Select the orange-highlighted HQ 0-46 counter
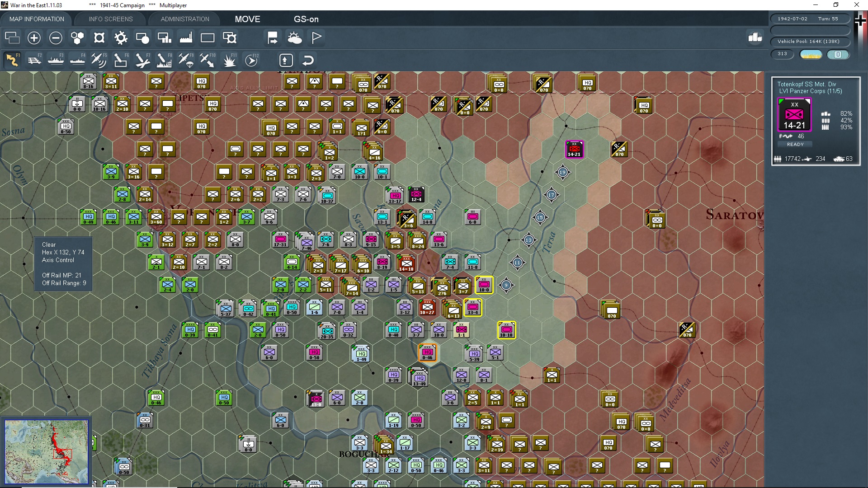868x488 pixels. point(427,352)
